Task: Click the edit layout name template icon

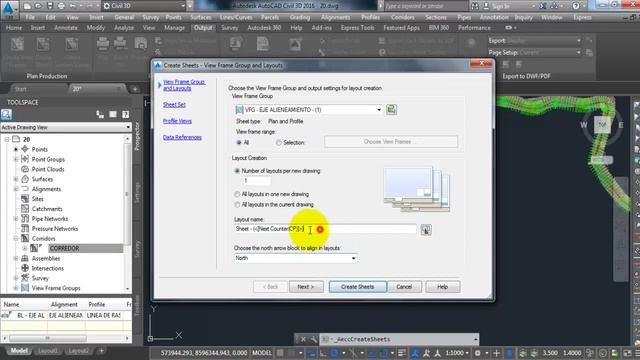Action: pyautogui.click(x=426, y=230)
